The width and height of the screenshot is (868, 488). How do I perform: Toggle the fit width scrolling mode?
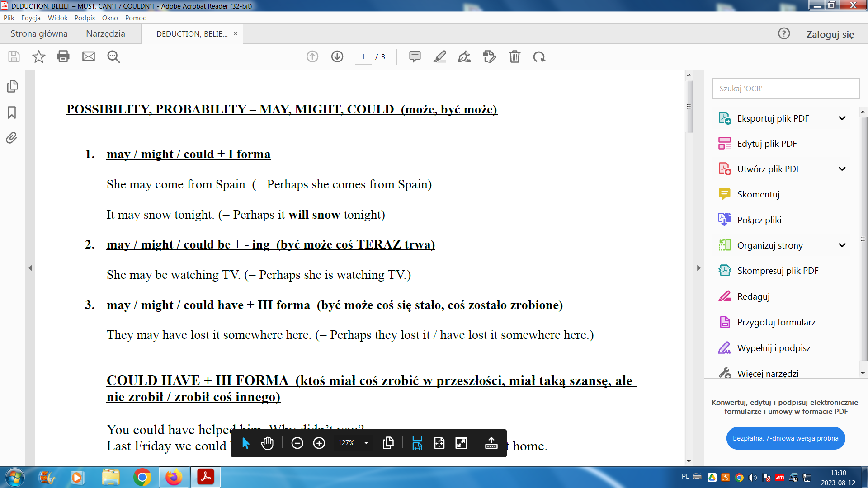click(x=417, y=443)
